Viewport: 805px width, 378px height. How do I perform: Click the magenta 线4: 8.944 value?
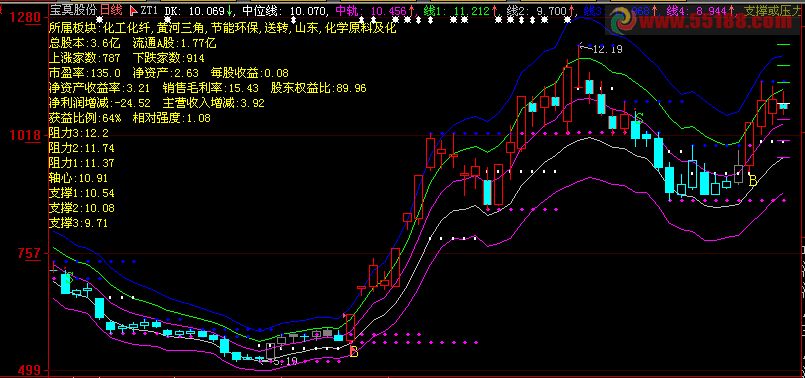pos(700,10)
